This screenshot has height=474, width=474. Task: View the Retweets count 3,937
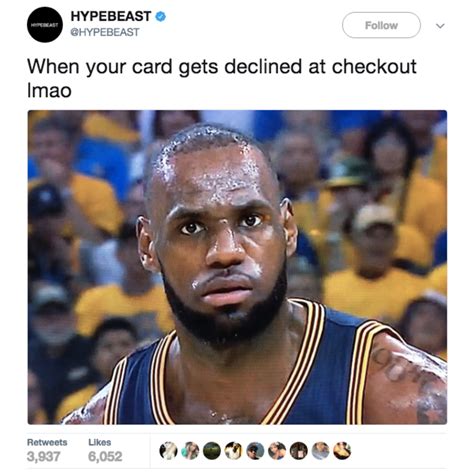point(43,456)
